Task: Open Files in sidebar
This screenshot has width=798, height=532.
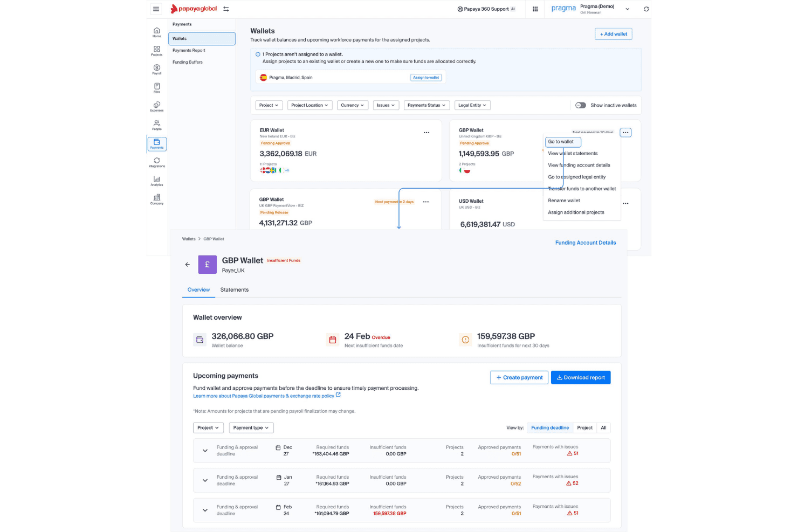Action: [x=156, y=88]
